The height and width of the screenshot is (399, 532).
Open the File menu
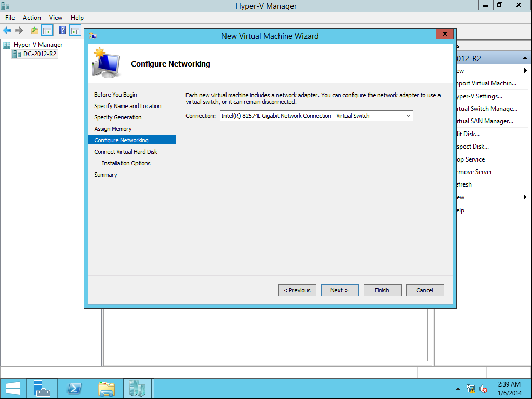10,18
